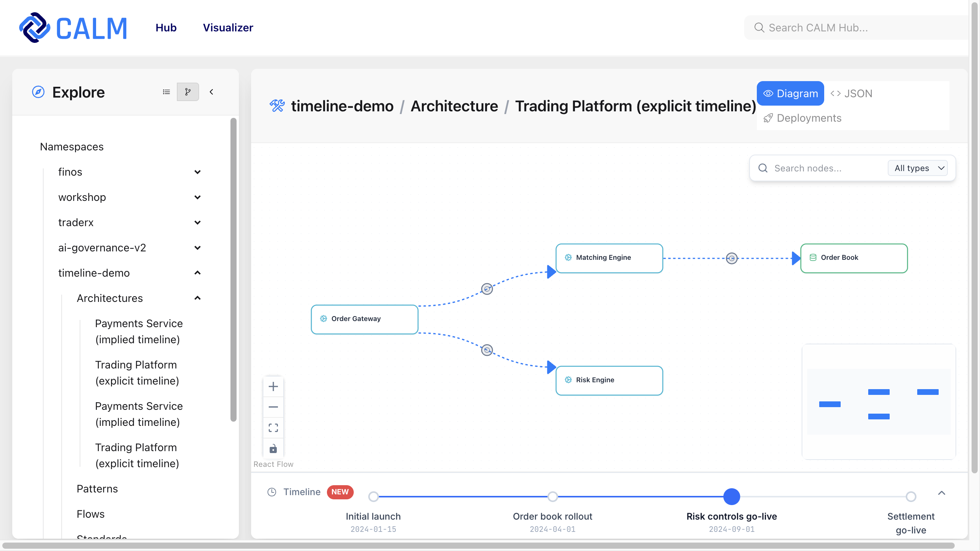Switch to the Diagram tab
Screen dimensions: 980x551
tap(791, 93)
